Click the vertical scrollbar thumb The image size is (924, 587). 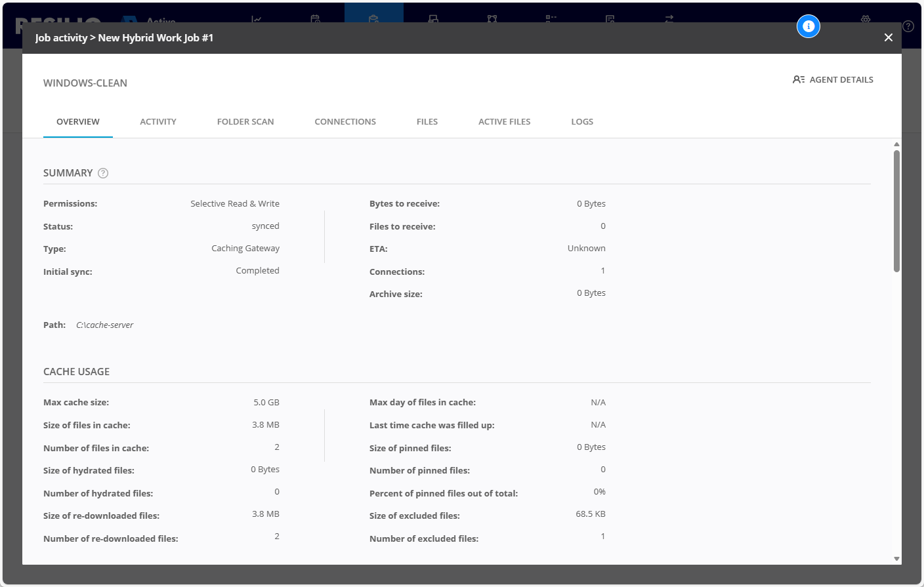(896, 210)
